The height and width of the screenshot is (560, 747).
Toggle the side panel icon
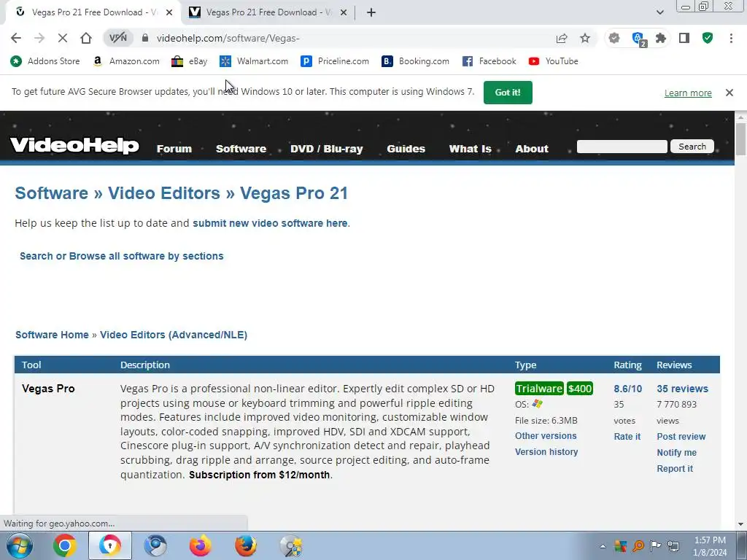pos(684,38)
